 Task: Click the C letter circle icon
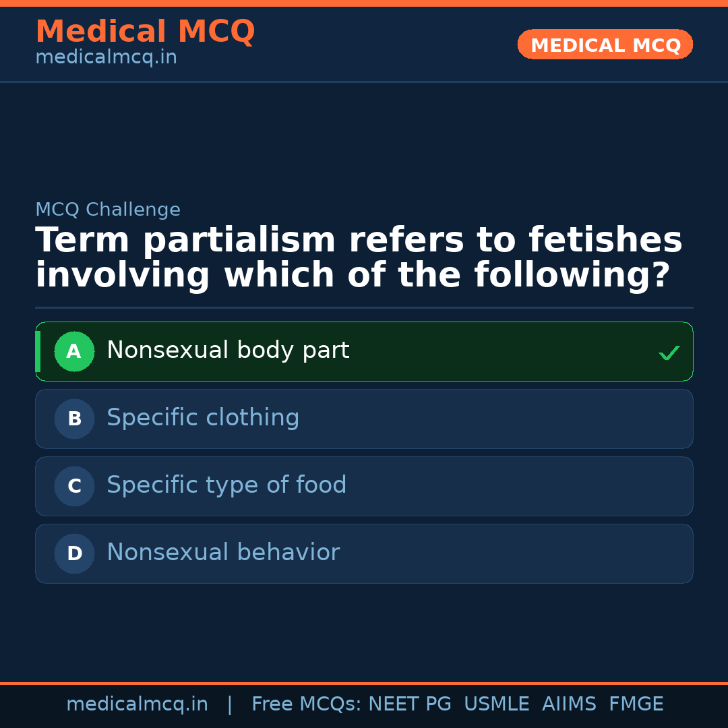(x=74, y=486)
